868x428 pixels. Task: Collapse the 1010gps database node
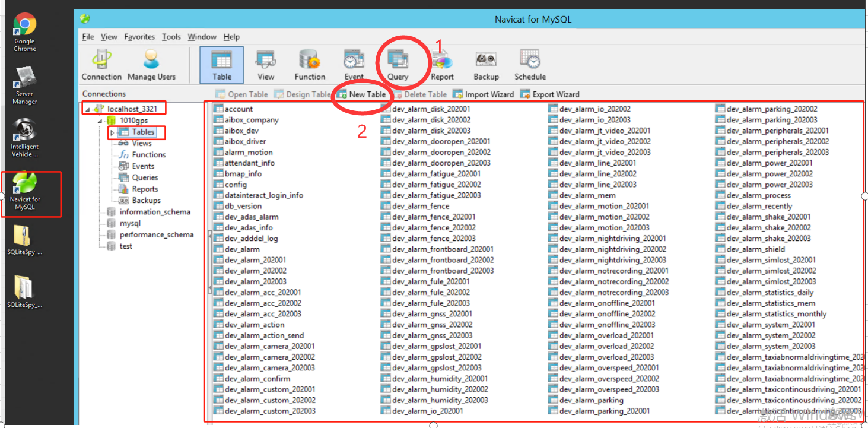pos(101,121)
